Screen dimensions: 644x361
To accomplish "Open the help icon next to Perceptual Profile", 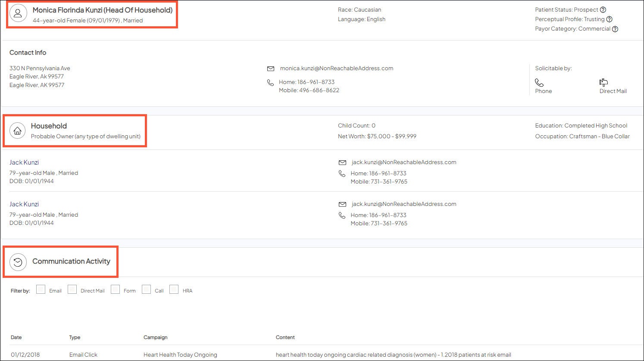I will pos(609,19).
